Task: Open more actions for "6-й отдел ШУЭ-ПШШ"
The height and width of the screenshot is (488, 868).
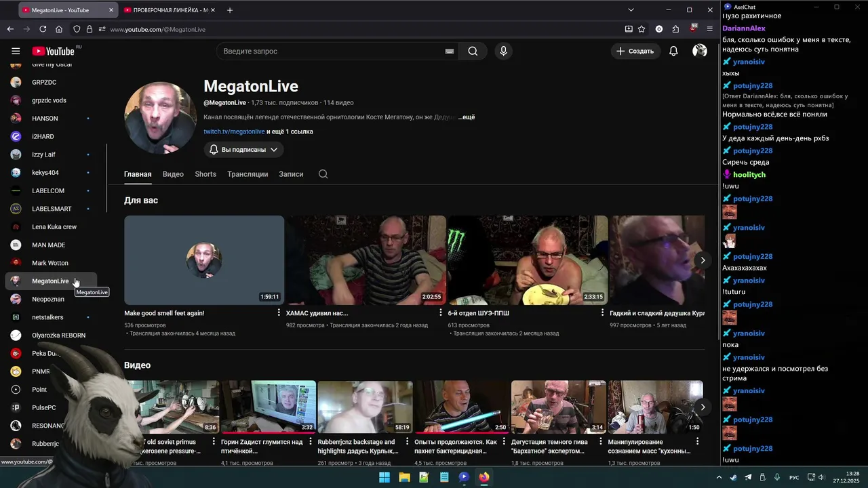Action: click(x=602, y=313)
